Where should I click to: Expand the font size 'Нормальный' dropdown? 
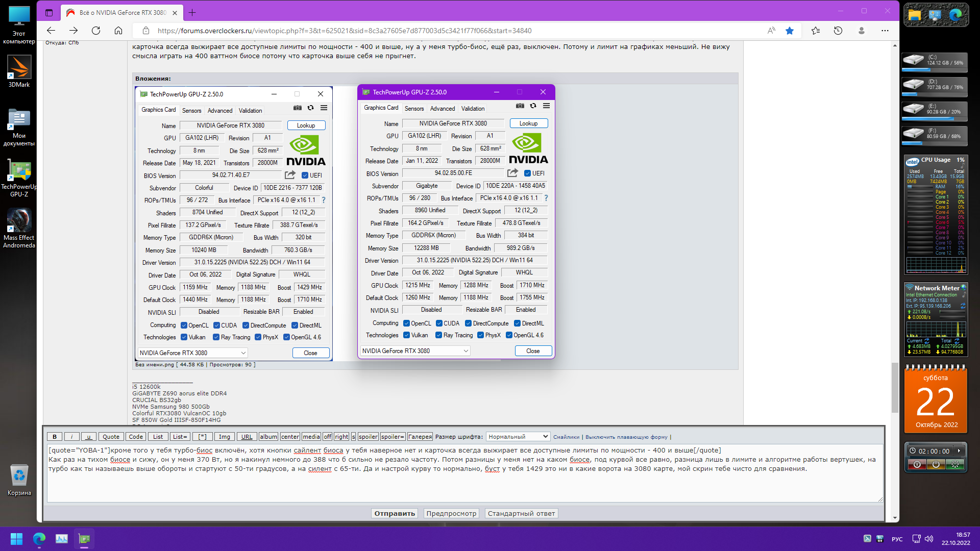pyautogui.click(x=518, y=437)
